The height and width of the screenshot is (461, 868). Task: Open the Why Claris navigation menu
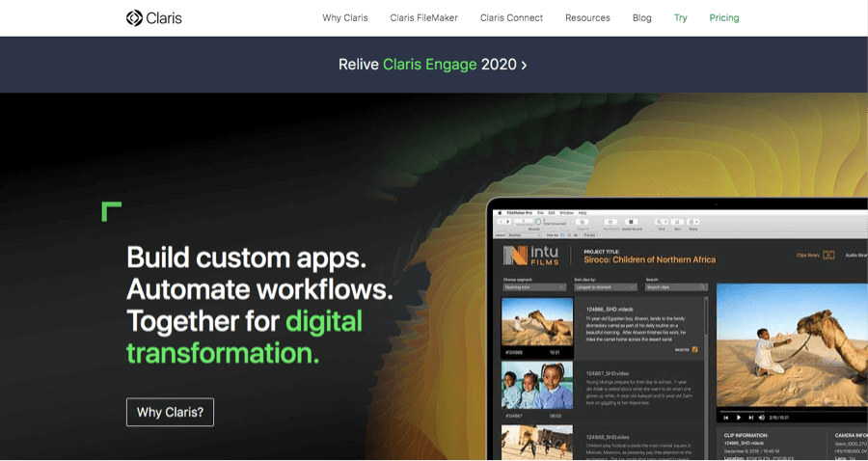click(345, 17)
